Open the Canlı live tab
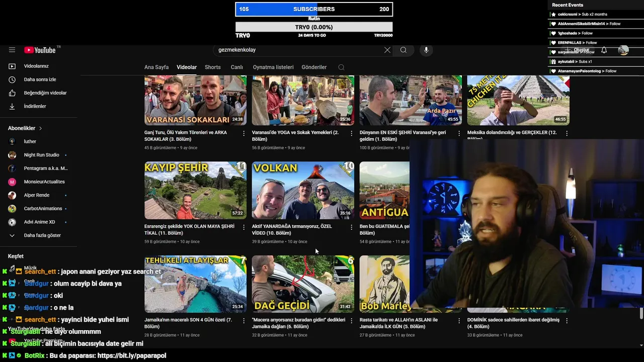 (237, 67)
